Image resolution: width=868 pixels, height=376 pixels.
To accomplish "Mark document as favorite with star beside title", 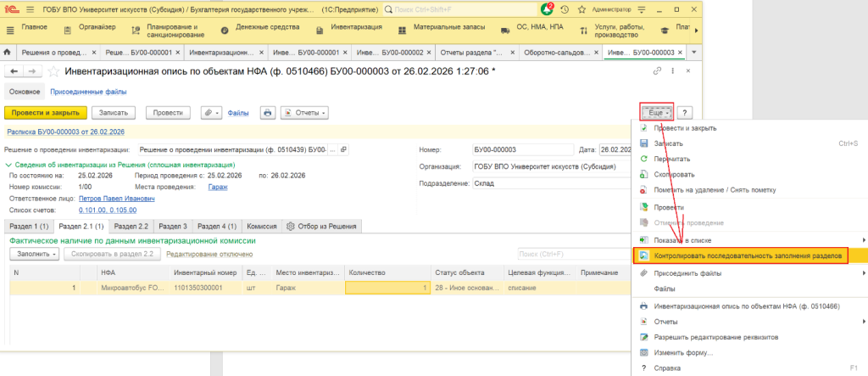I will coord(54,71).
